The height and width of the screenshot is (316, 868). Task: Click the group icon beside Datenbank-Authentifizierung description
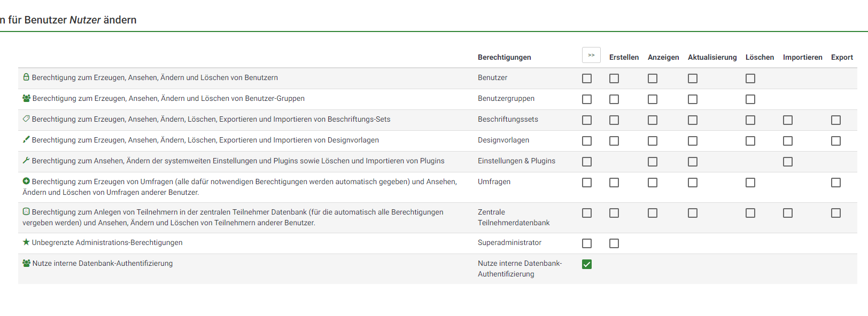(26, 263)
